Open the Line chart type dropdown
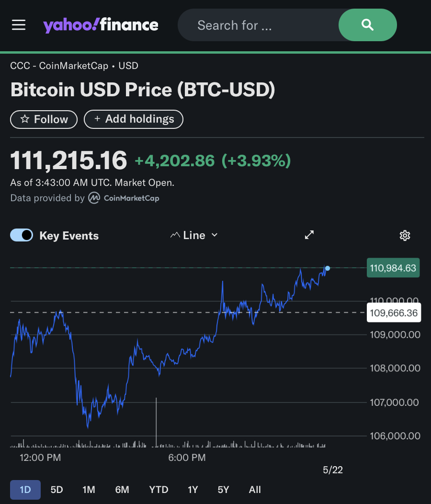The height and width of the screenshot is (504, 431). 194,235
